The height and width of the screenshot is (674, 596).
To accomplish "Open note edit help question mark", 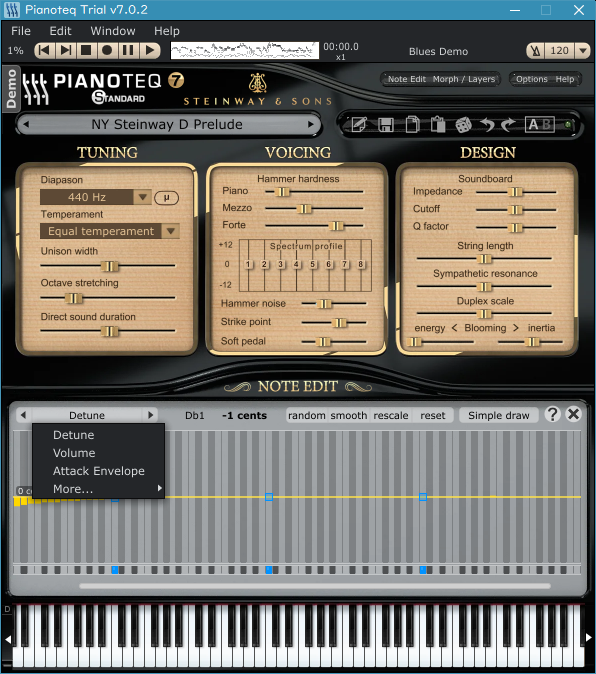I will [x=553, y=415].
